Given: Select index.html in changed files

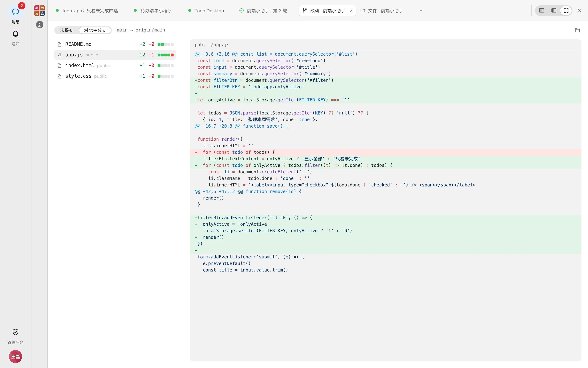Looking at the screenshot, I should [115, 65].
